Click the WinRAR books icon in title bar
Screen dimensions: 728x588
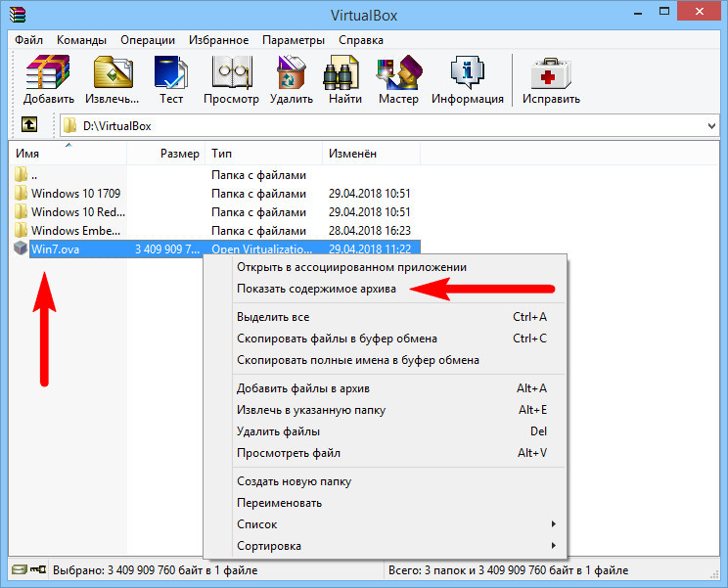coord(18,15)
